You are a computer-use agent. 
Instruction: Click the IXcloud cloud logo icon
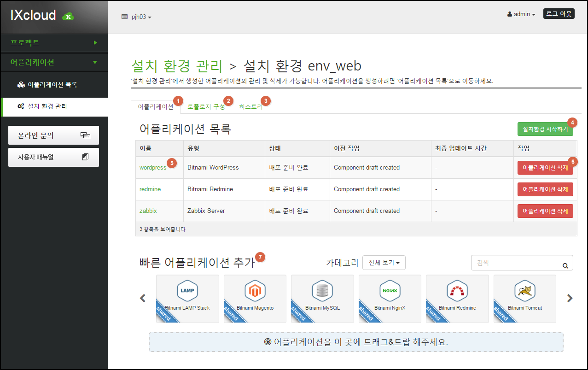point(68,17)
